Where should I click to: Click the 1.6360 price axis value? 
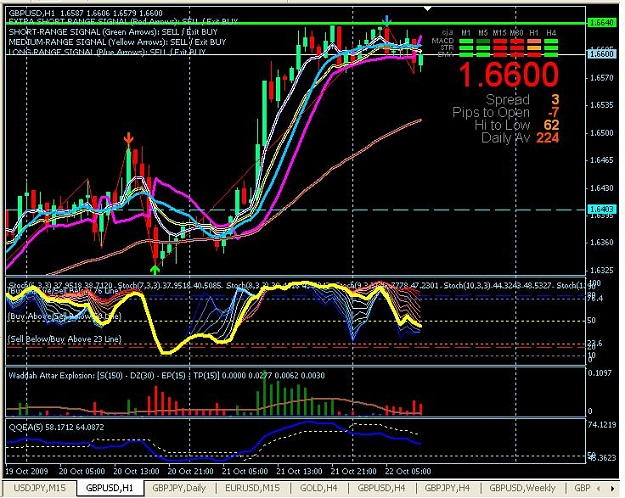[602, 242]
